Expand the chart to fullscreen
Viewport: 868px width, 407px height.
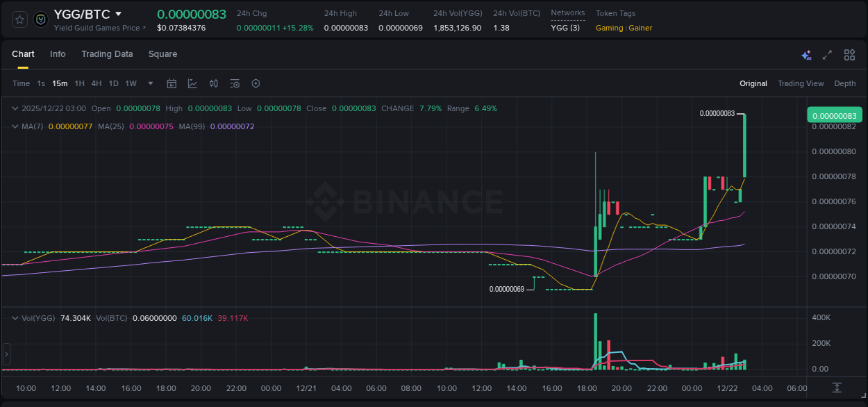(827, 55)
